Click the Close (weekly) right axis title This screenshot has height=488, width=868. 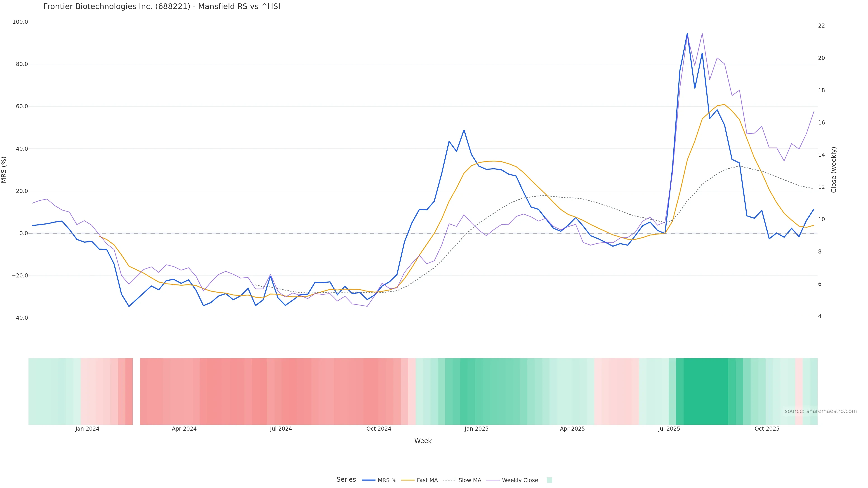[834, 170]
